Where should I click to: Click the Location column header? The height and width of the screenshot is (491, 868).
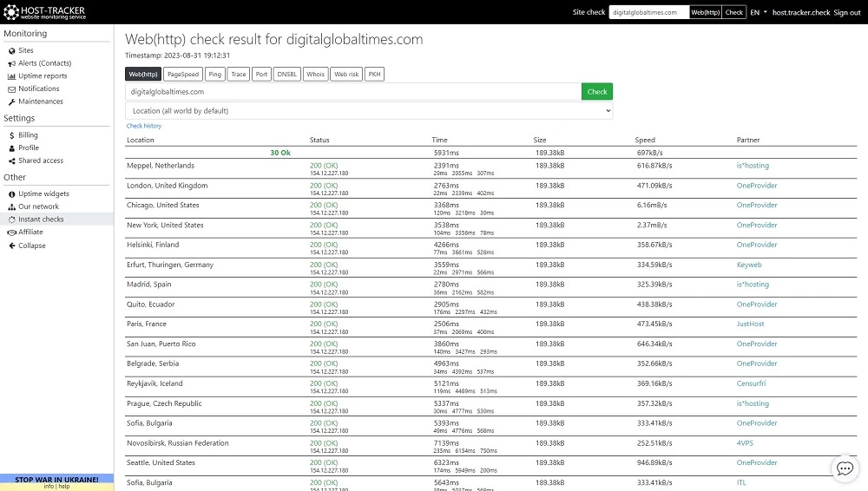click(140, 140)
